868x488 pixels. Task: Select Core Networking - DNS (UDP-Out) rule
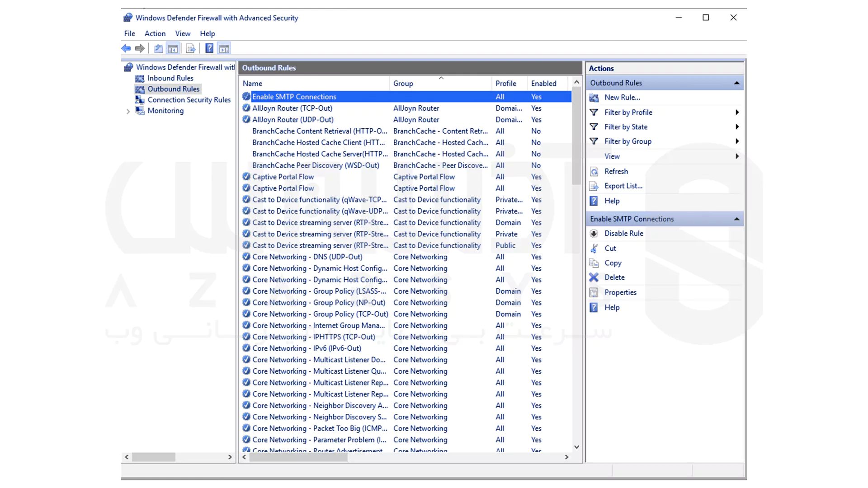406,257
